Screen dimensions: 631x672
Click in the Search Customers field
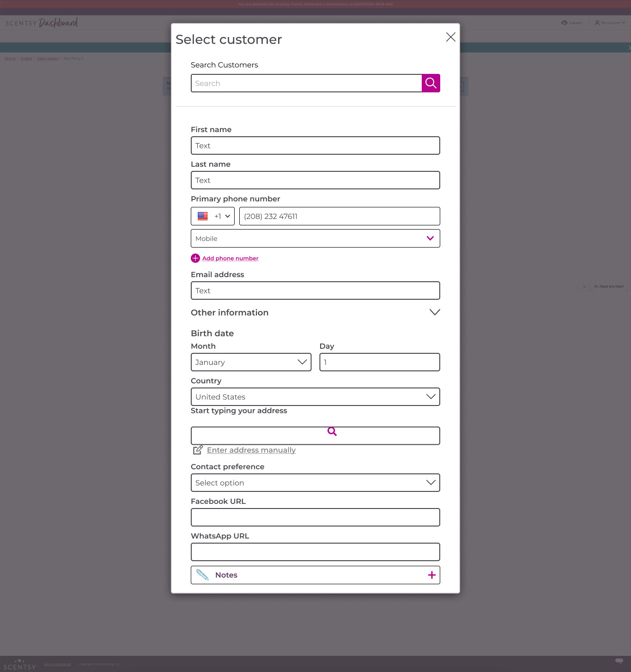(x=306, y=83)
